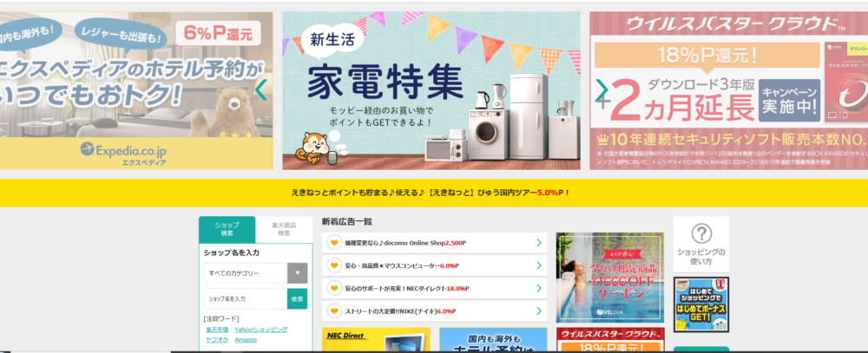Open the Amazon keyword link
Image resolution: width=868 pixels, height=353 pixels.
point(246,340)
